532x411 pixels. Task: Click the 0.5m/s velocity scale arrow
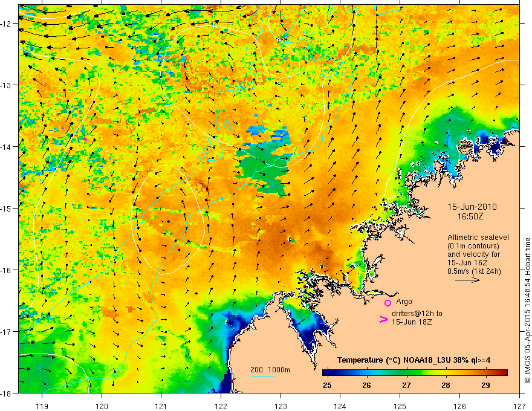(x=467, y=280)
